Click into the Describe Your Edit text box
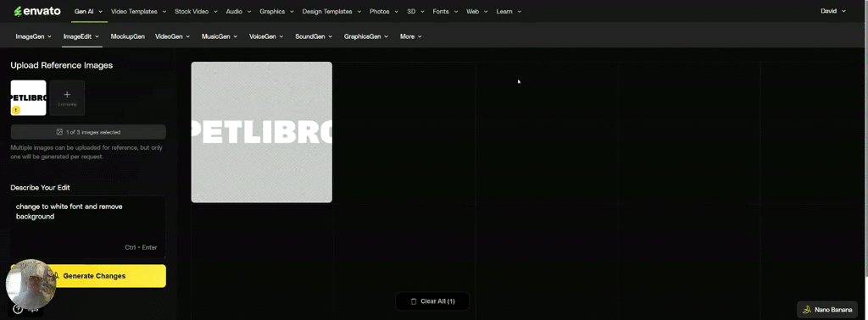The height and width of the screenshot is (320, 868). coord(88,227)
